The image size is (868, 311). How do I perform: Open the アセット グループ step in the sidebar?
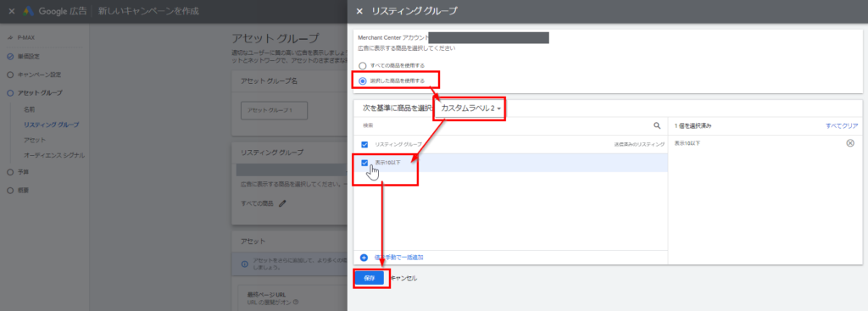click(39, 93)
